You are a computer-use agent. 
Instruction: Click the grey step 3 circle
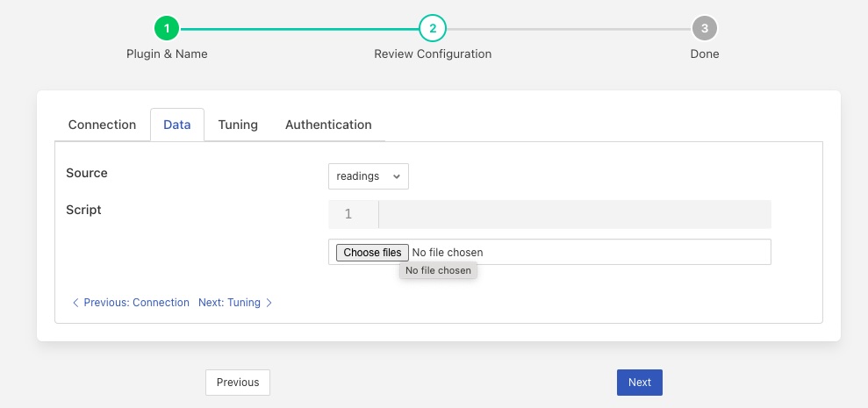coord(704,29)
